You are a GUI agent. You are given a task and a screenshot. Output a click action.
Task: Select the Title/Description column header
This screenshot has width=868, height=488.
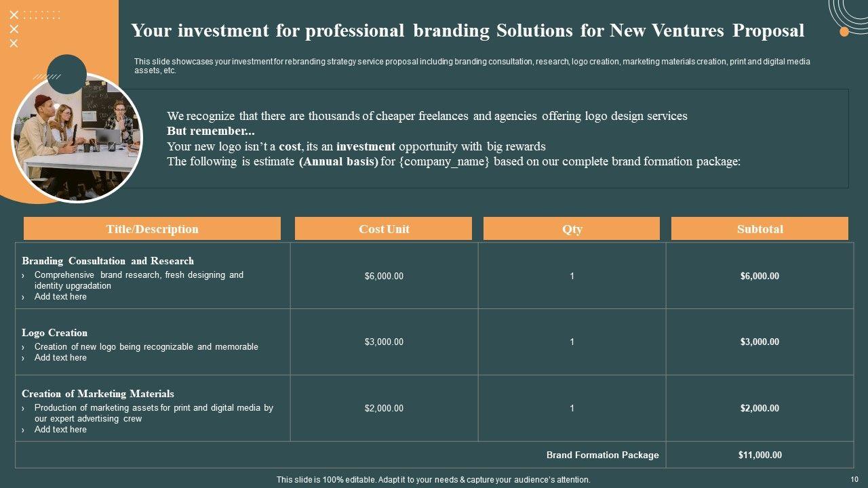click(x=152, y=229)
